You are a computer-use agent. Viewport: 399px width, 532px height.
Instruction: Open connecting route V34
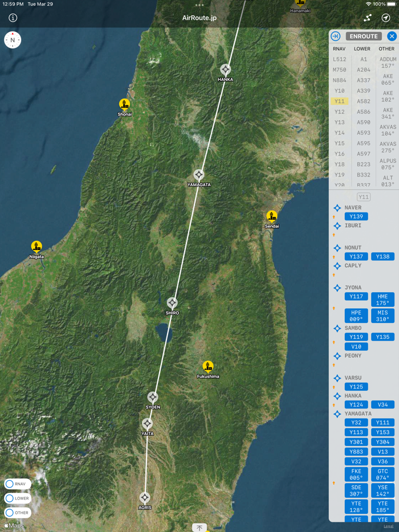382,404
